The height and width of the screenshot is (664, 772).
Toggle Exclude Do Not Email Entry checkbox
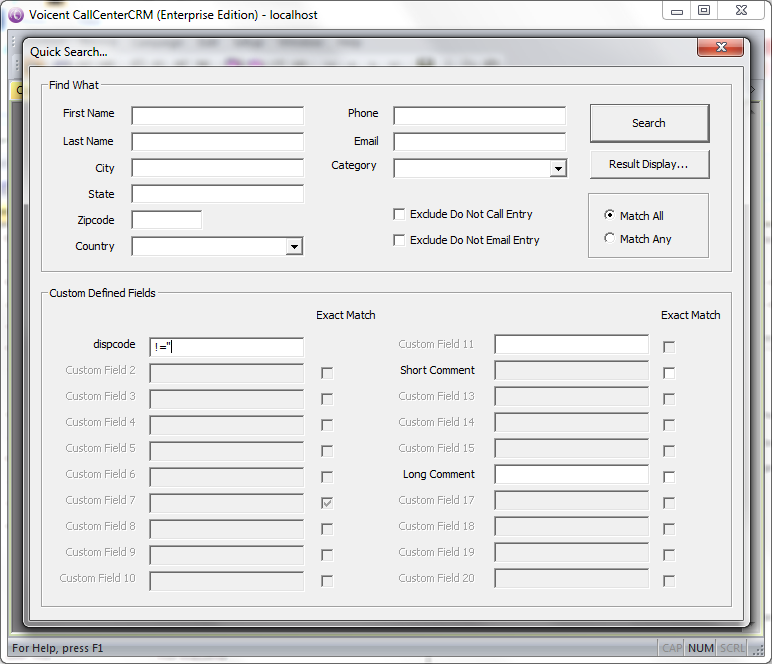pyautogui.click(x=400, y=240)
